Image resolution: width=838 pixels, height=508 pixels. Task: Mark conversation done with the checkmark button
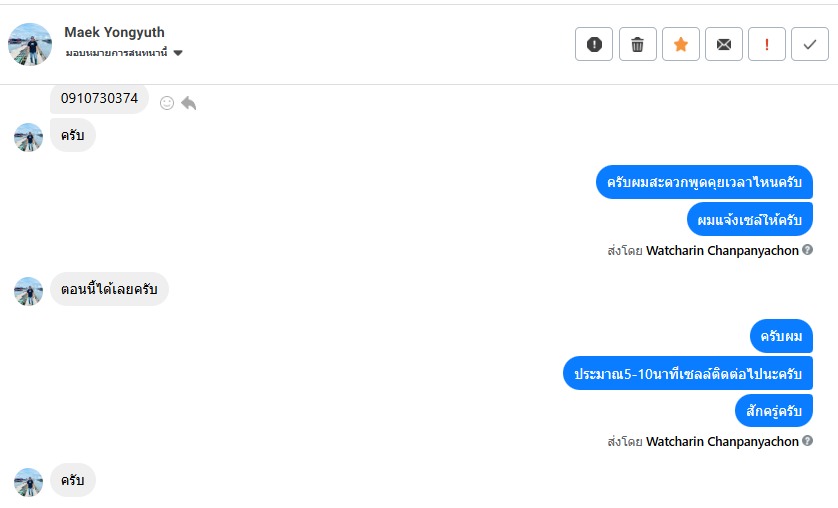coord(809,44)
